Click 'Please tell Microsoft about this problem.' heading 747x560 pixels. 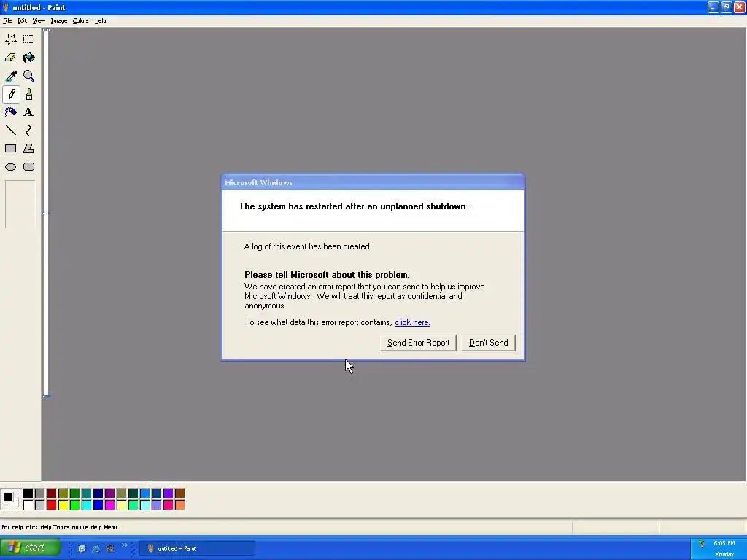pyautogui.click(x=327, y=275)
